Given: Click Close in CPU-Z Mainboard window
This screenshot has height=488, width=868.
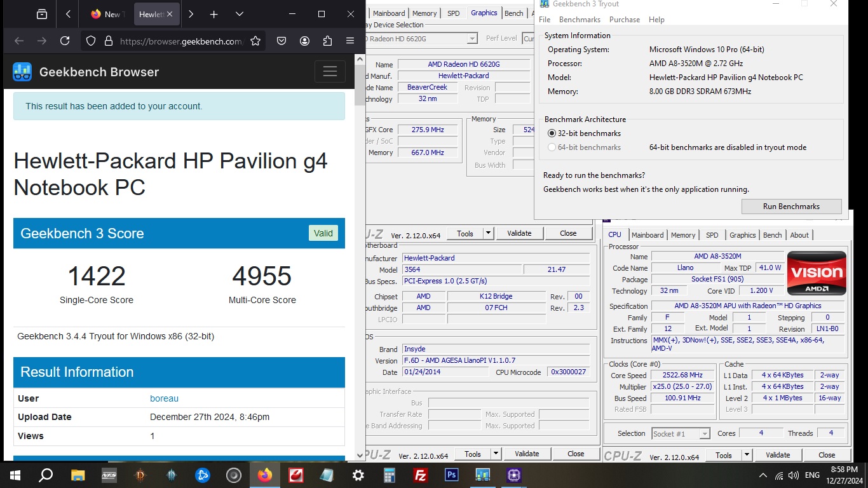Looking at the screenshot, I should [x=576, y=454].
